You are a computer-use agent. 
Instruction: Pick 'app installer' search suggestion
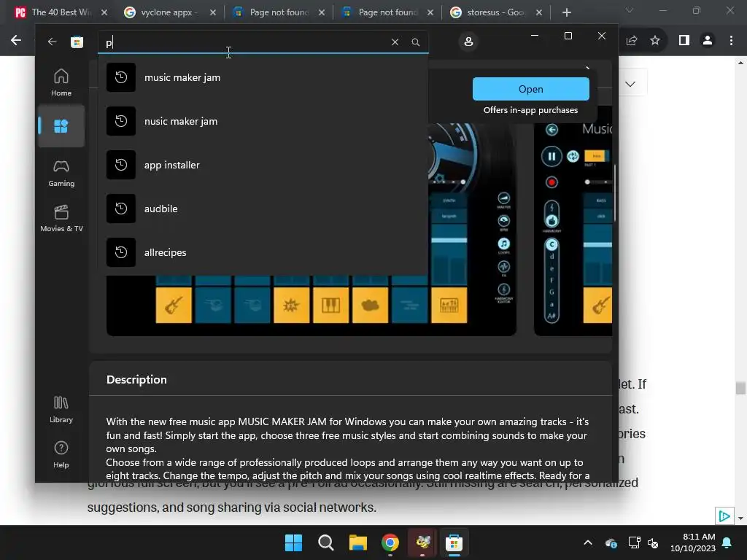pos(263,166)
